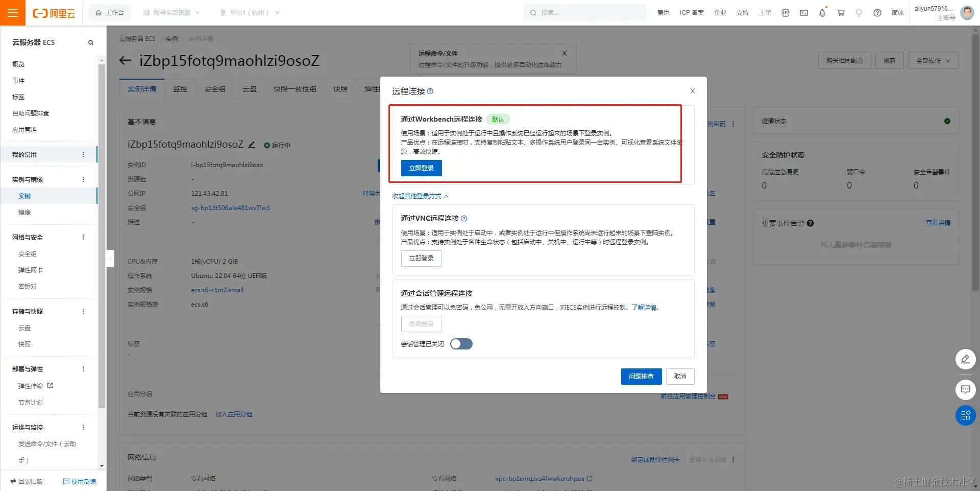The image size is (980, 491).
Task: Open the Cloud Shell terminal icon
Action: (804, 13)
